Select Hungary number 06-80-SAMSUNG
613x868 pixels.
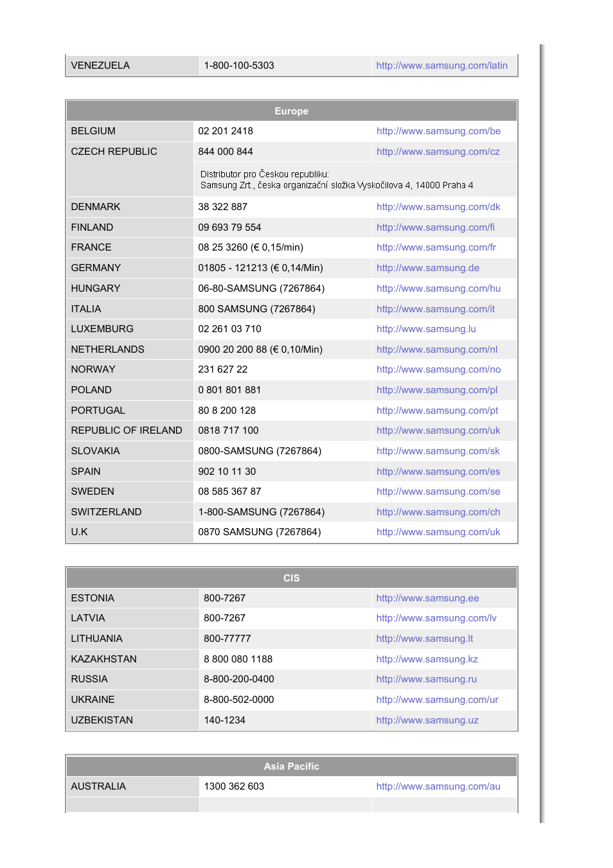237,288
